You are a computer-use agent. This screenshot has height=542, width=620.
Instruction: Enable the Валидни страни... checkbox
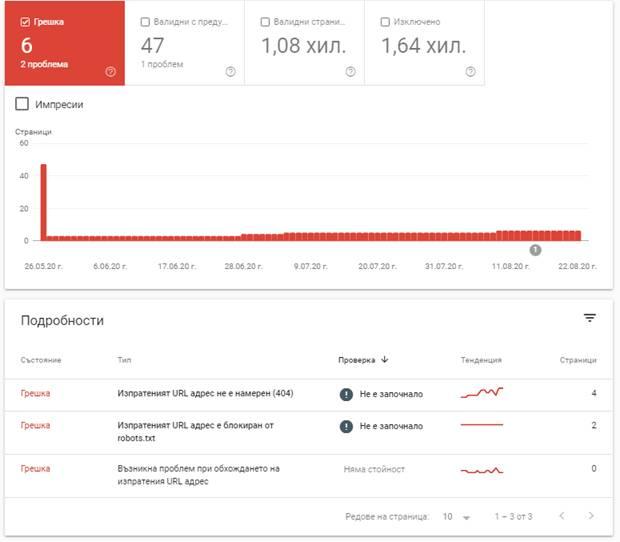point(265,22)
